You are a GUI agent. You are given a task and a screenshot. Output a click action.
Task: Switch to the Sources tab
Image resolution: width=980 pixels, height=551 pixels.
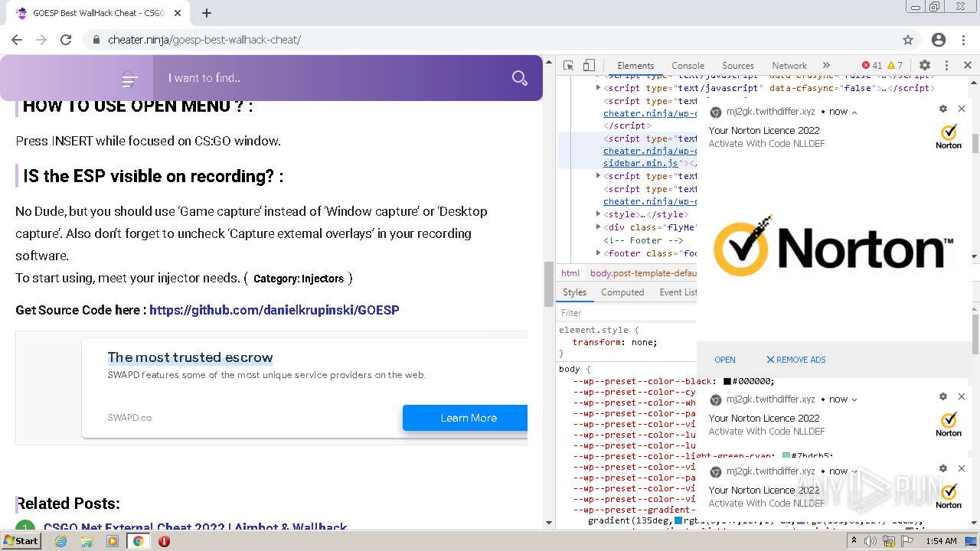(738, 66)
